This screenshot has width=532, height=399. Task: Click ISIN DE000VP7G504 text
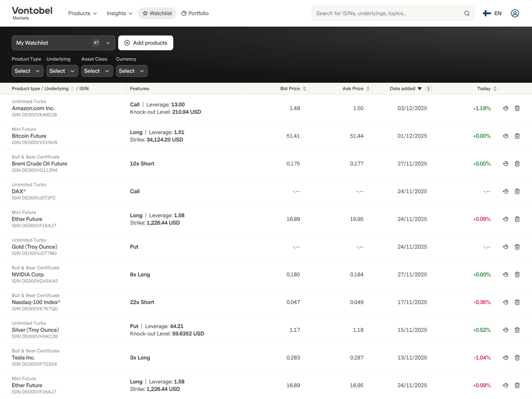[34, 364]
